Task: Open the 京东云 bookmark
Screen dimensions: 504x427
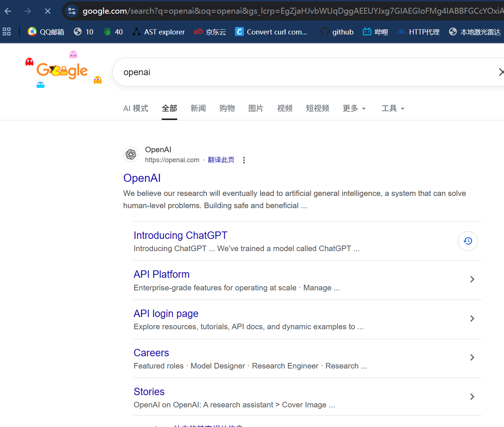Action: pyautogui.click(x=209, y=31)
